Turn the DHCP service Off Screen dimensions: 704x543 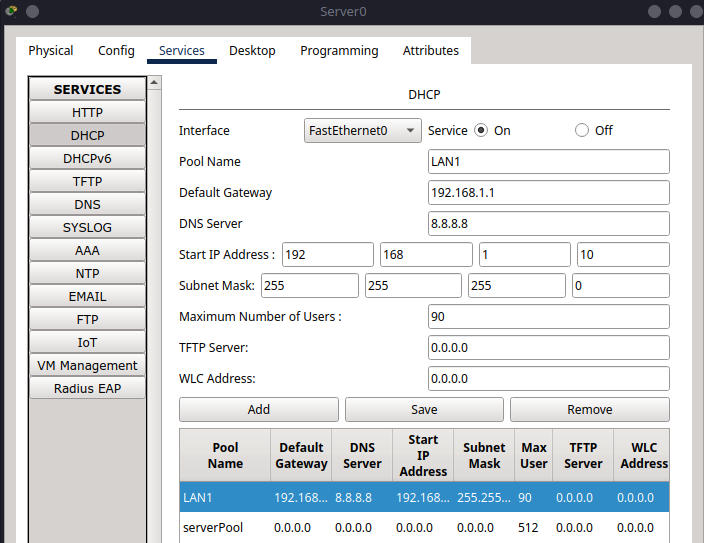[582, 130]
